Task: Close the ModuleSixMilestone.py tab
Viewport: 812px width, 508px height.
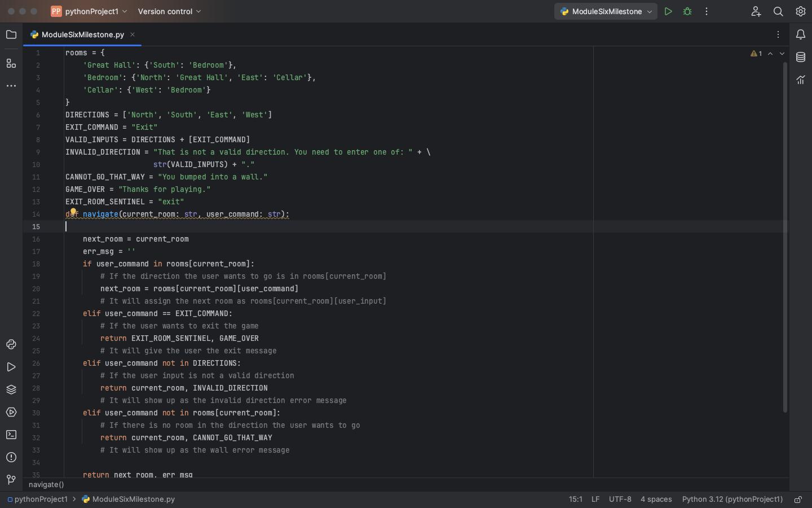Action: tap(133, 34)
